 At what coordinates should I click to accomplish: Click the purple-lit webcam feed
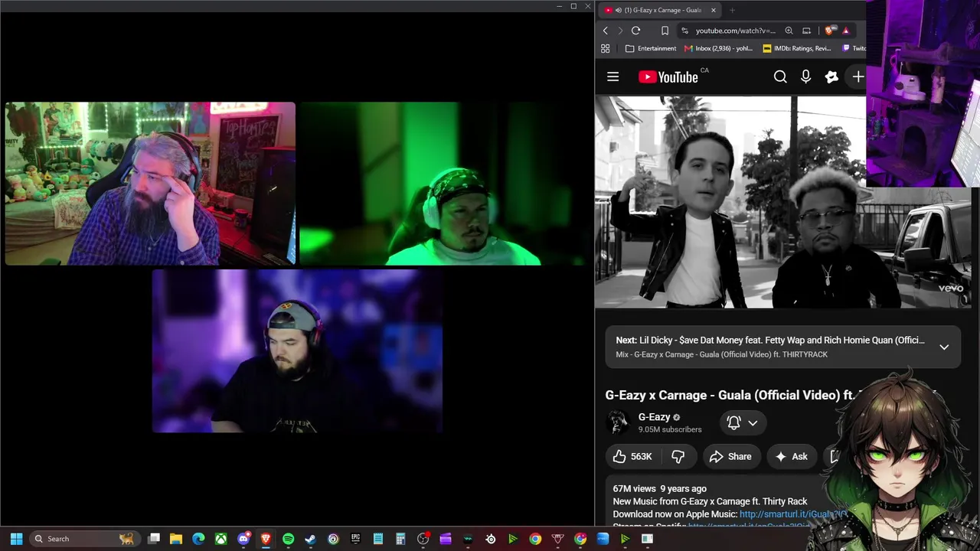[297, 351]
